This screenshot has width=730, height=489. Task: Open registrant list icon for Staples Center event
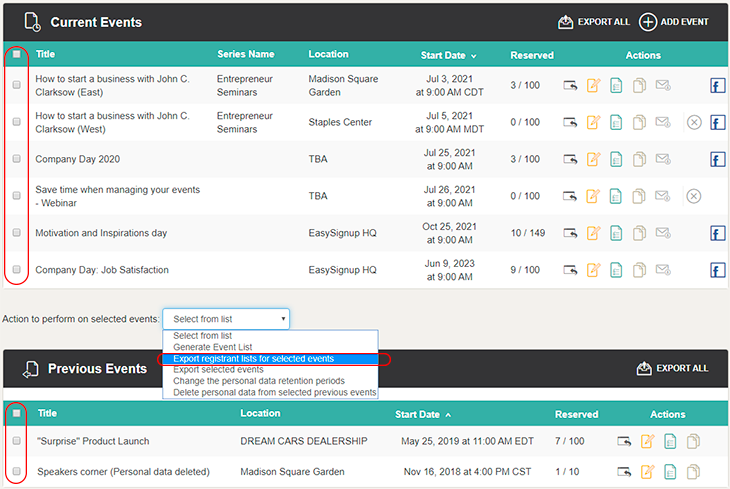[x=616, y=122]
